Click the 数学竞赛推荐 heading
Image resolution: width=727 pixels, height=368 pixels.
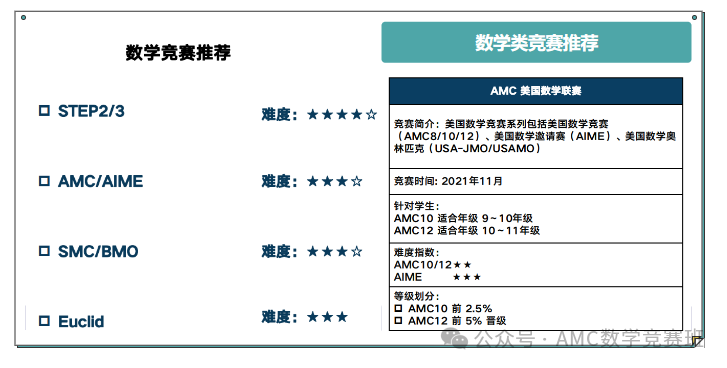click(x=178, y=52)
